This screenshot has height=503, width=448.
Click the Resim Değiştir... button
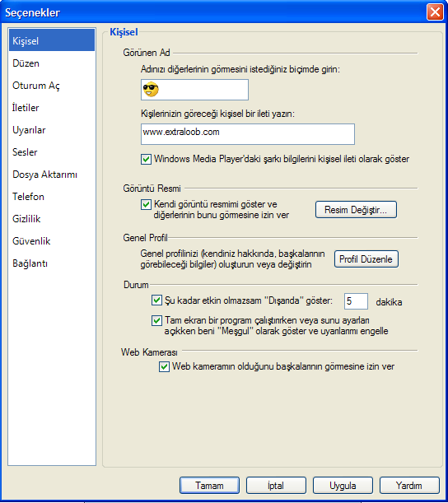(x=356, y=210)
